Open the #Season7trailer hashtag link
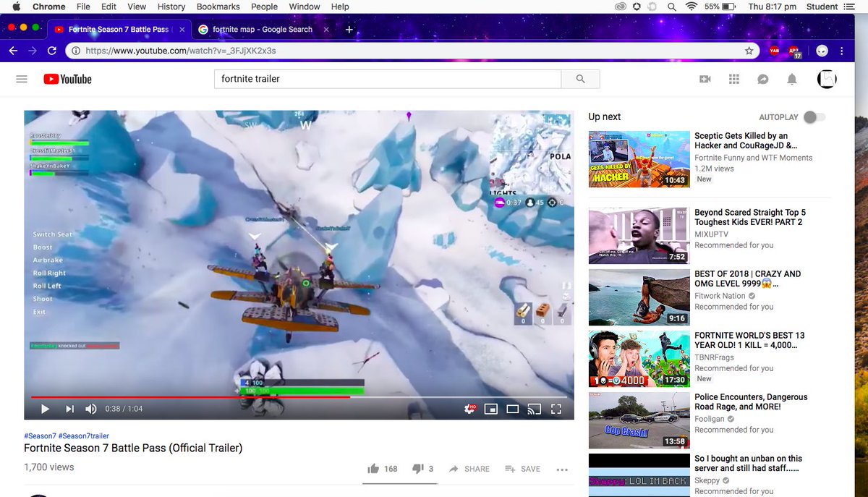The image size is (868, 497). click(x=84, y=436)
